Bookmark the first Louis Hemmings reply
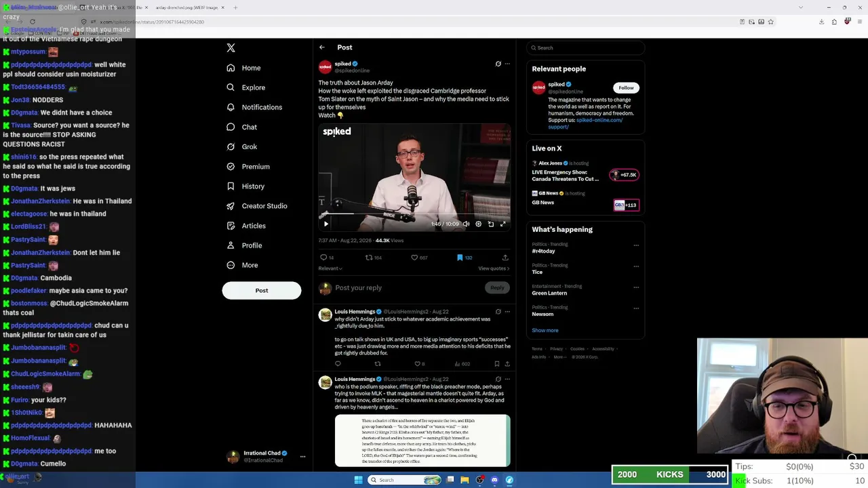Screen dimensions: 868x488 497,364
